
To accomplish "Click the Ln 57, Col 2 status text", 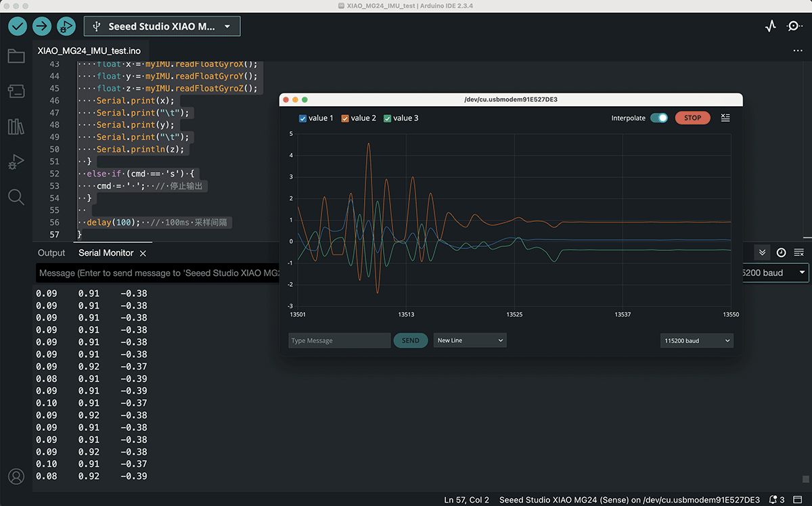I will click(467, 500).
